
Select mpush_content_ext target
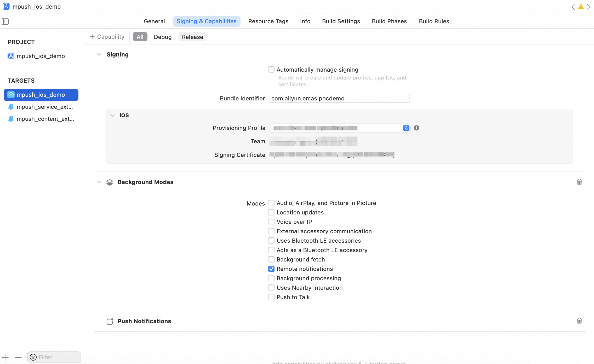click(41, 119)
